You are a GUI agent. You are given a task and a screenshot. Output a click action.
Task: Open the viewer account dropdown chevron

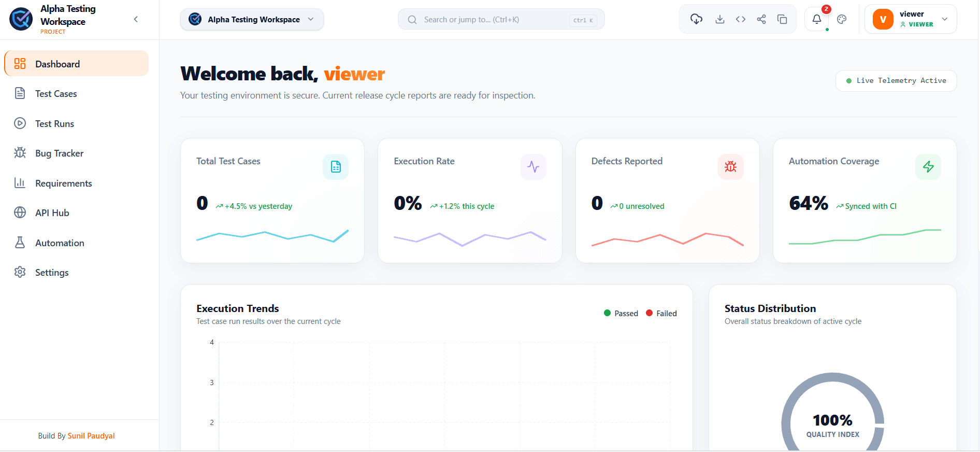945,19
